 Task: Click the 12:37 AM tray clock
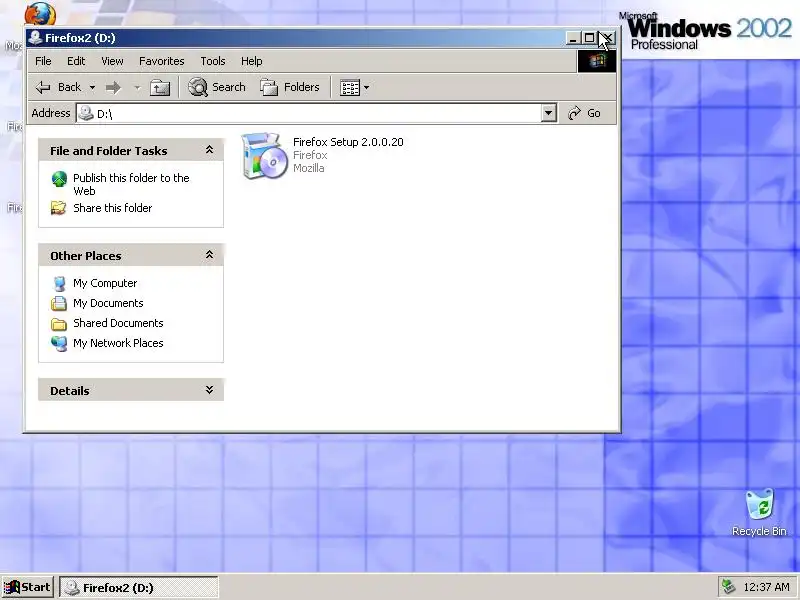pyautogui.click(x=766, y=587)
